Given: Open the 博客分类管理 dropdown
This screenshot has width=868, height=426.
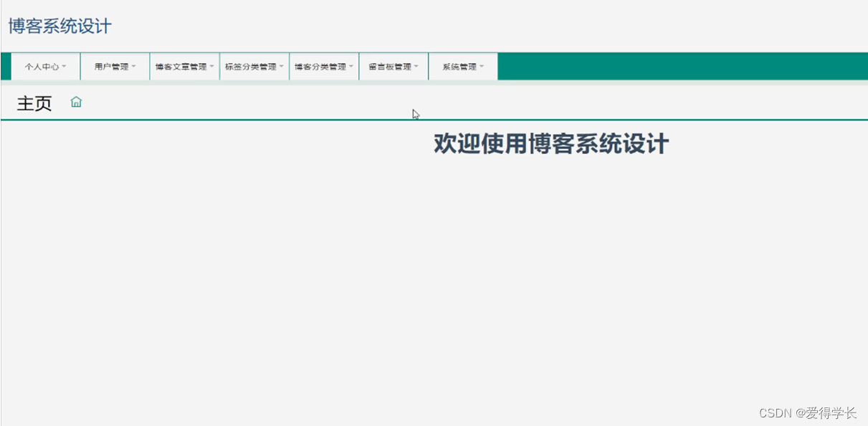Looking at the screenshot, I should click(x=324, y=67).
